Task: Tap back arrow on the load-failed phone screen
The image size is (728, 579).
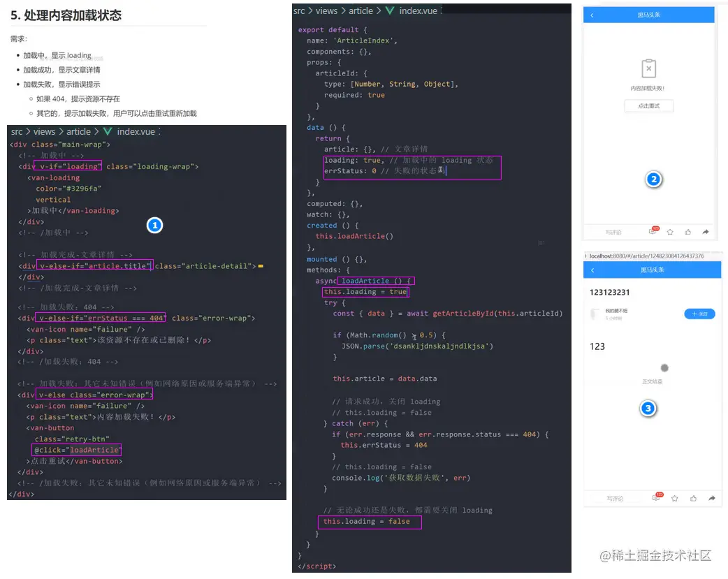Action: (x=592, y=15)
